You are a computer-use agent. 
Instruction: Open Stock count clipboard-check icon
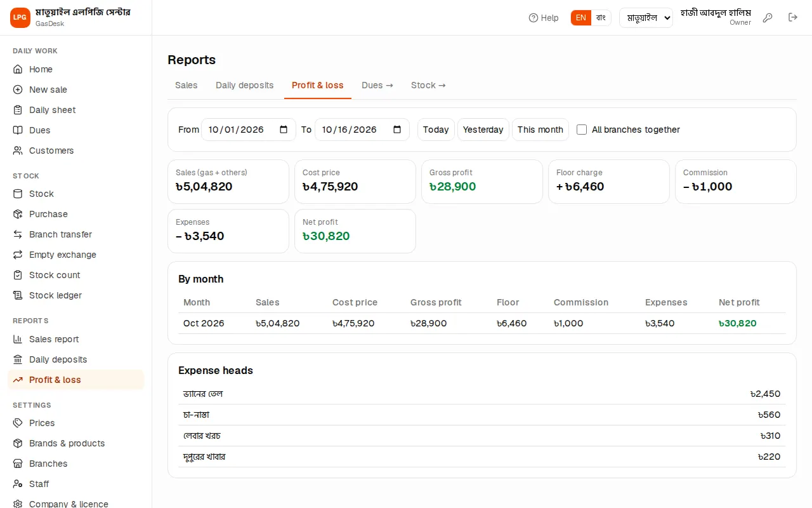(18, 275)
